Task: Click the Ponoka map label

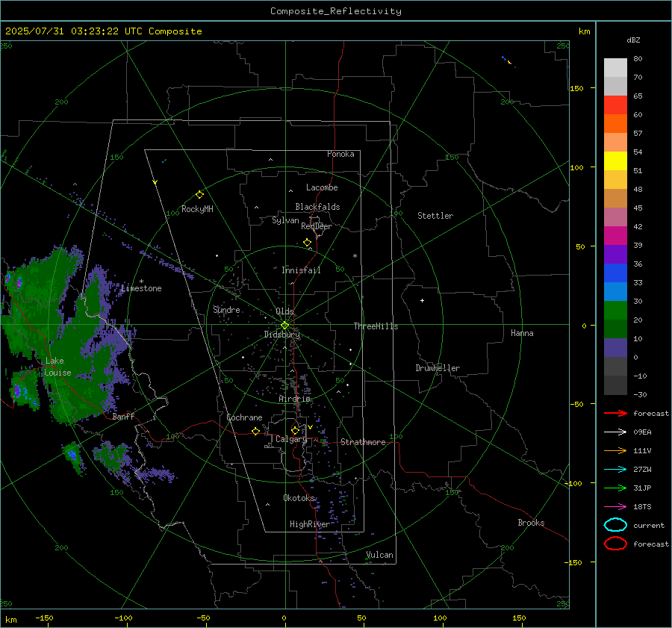Action: click(340, 155)
